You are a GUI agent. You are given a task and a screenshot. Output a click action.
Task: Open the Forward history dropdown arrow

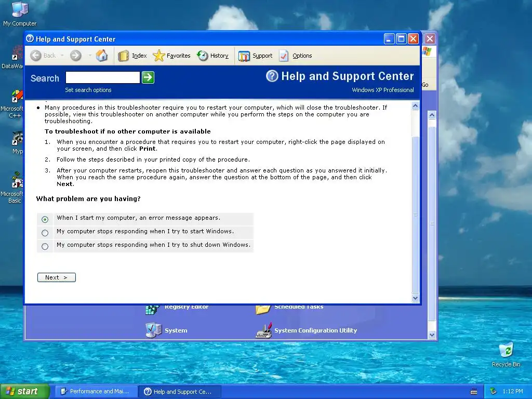[90, 55]
